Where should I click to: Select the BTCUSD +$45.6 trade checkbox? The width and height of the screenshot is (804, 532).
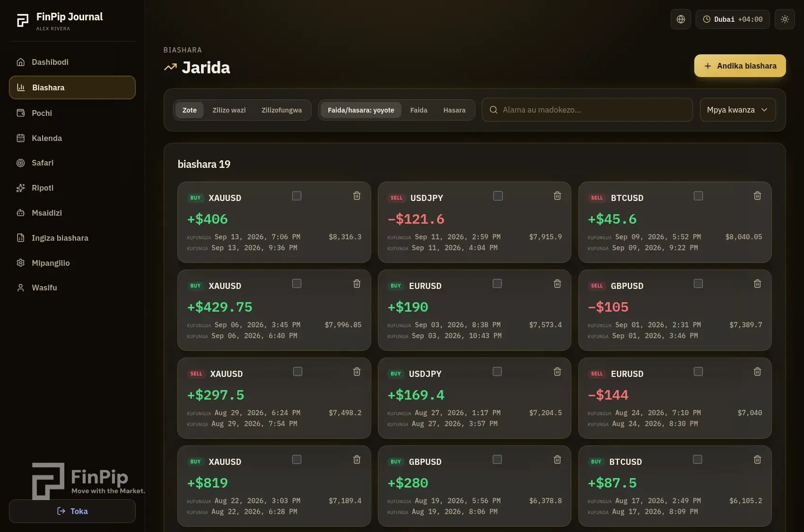click(698, 196)
